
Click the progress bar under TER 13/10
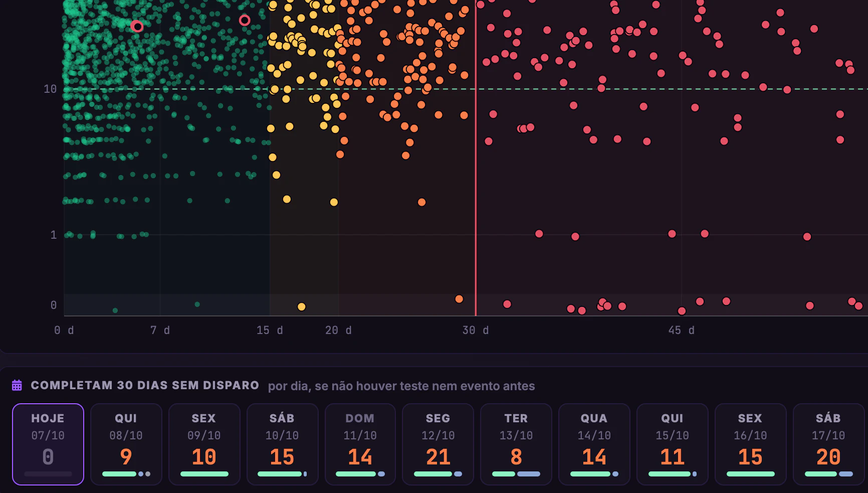tap(516, 474)
